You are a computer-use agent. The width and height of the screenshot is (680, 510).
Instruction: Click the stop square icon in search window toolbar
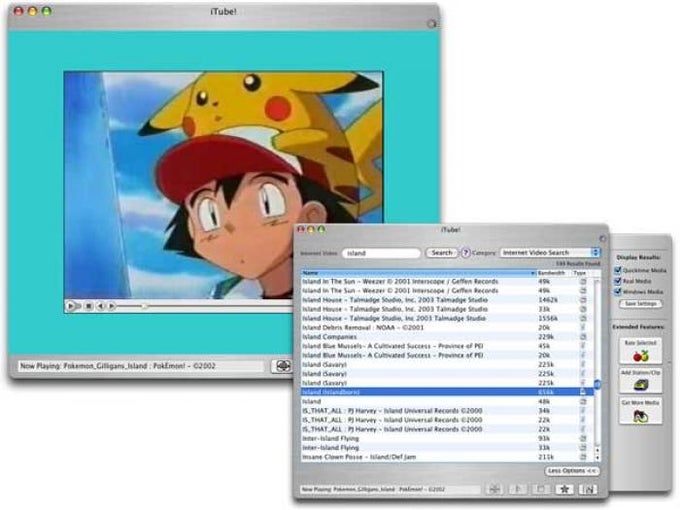tap(541, 489)
